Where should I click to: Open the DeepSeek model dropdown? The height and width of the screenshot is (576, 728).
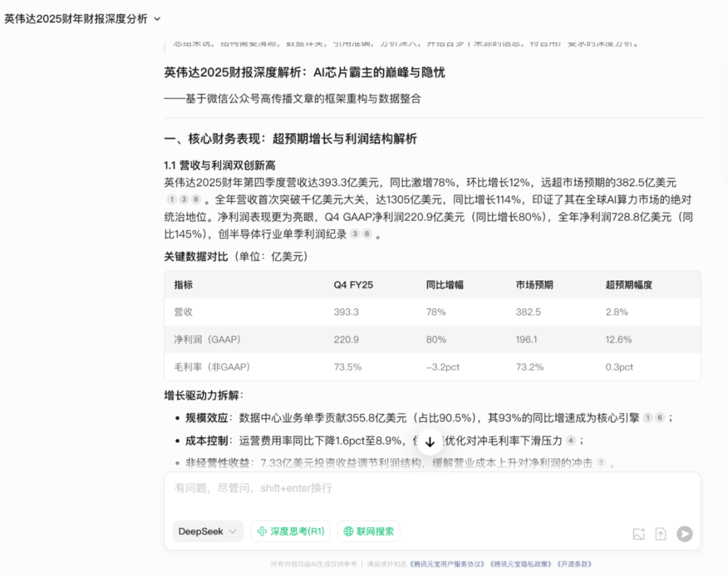tap(208, 532)
